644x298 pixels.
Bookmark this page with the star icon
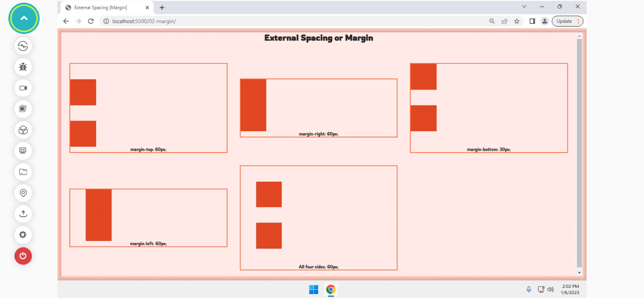pos(517,21)
